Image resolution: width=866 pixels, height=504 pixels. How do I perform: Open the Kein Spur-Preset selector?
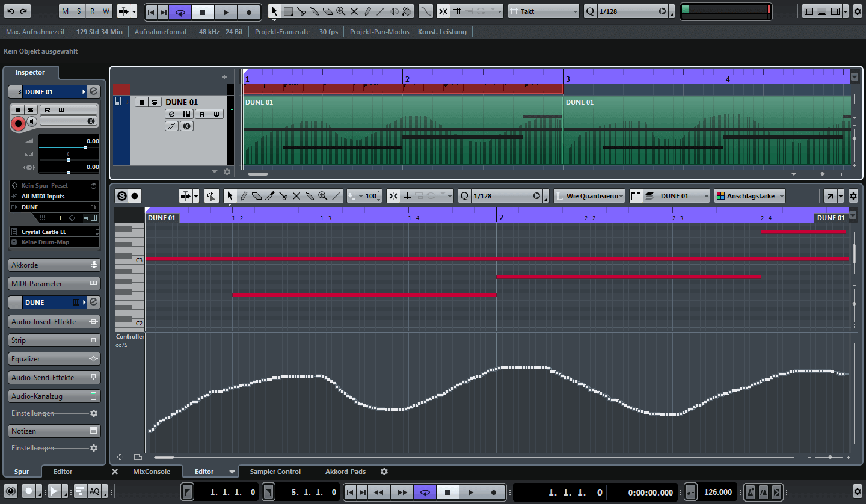54,186
